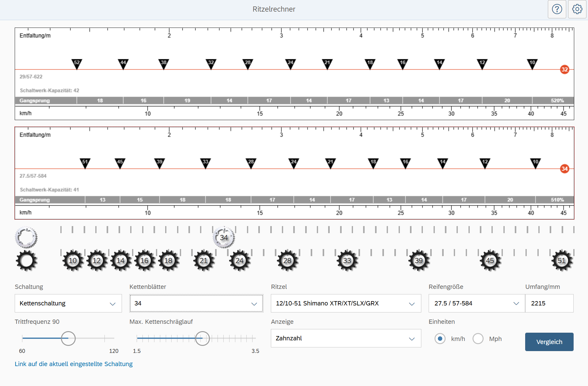Image resolution: width=588 pixels, height=386 pixels.
Task: Select the 51-tooth sprocket icon
Action: 562,261
